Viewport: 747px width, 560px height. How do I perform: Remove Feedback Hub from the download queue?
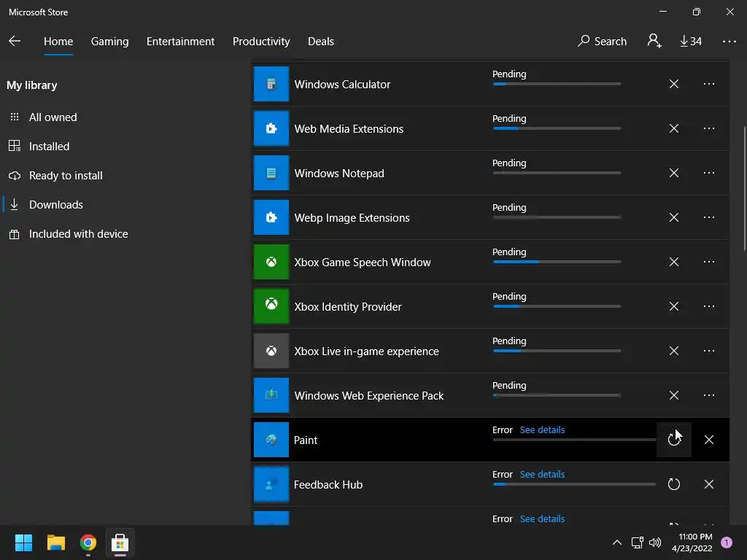[x=709, y=484]
